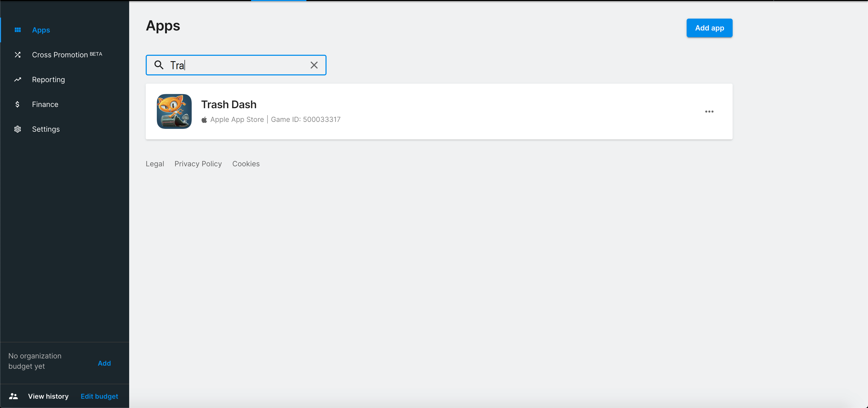
Task: Click View history
Action: point(48,396)
